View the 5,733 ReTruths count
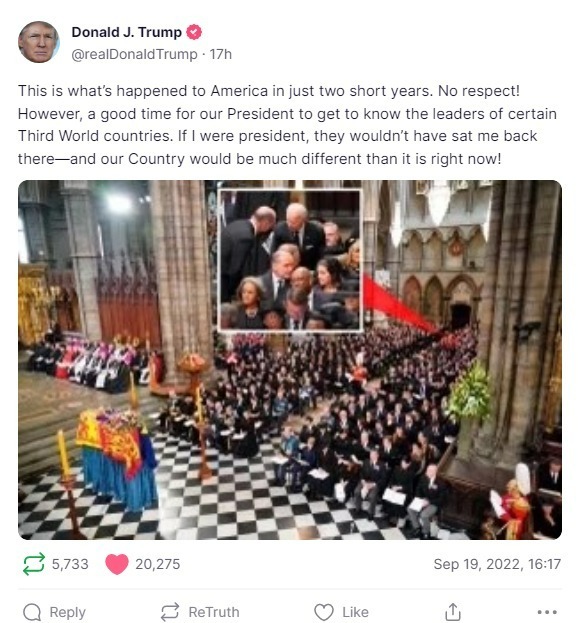 click(70, 564)
